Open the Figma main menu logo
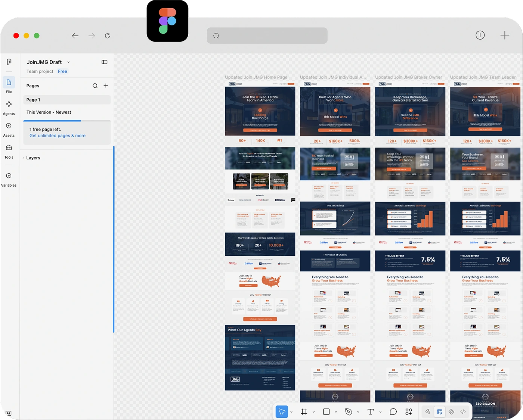 pos(9,62)
